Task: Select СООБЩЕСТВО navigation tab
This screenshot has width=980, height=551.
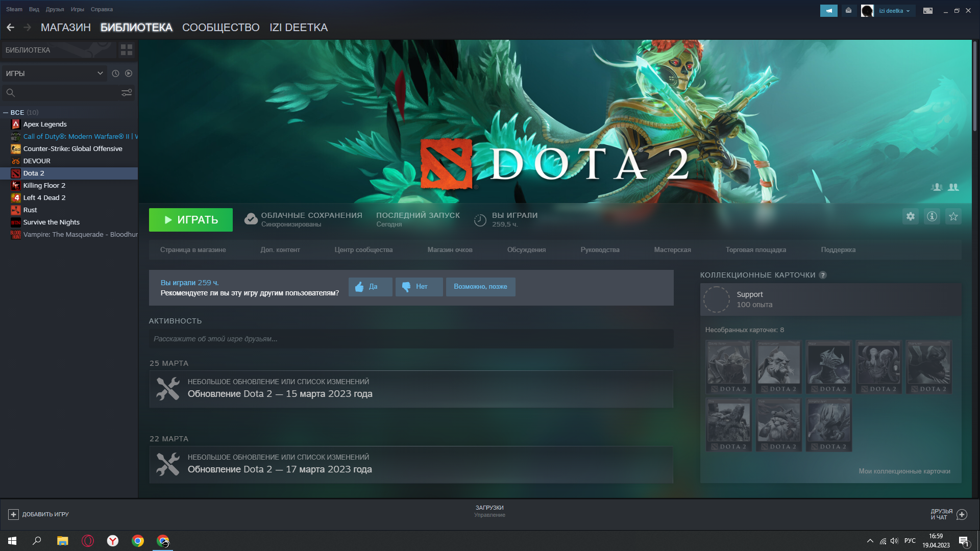Action: point(221,28)
